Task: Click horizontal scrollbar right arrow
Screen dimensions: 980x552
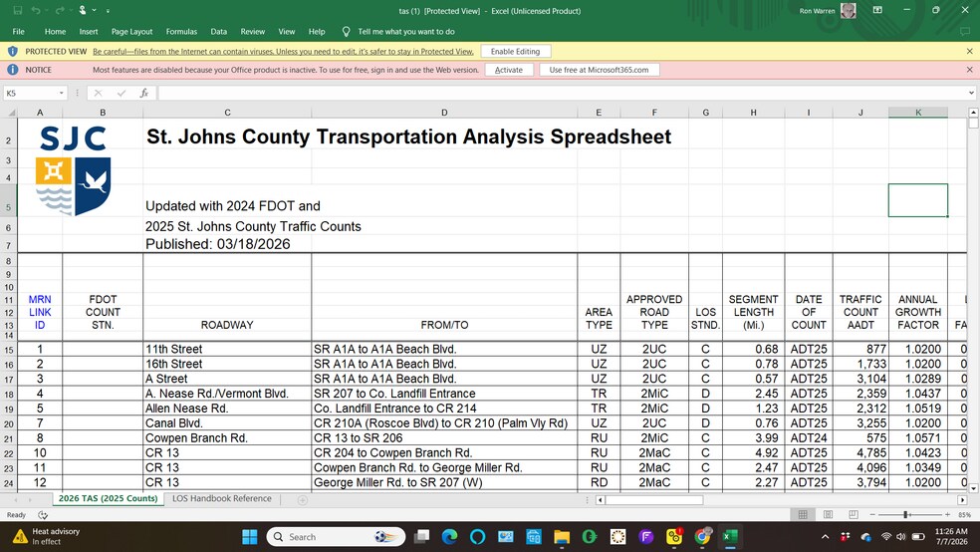Action: [962, 499]
